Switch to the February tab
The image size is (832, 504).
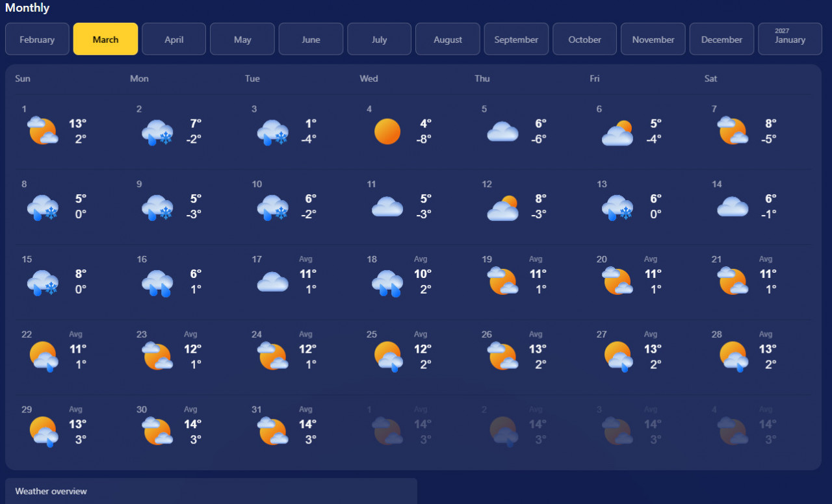click(x=37, y=40)
